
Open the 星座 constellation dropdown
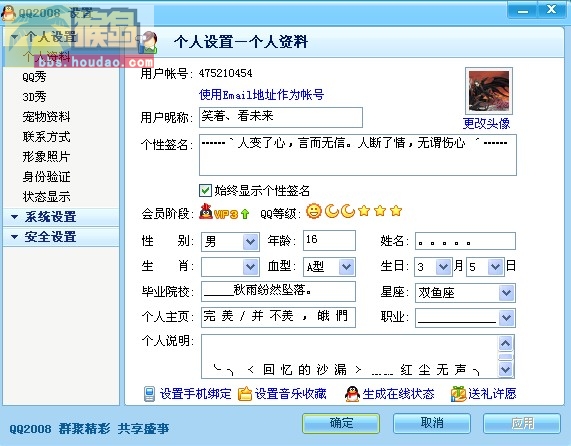click(x=507, y=293)
